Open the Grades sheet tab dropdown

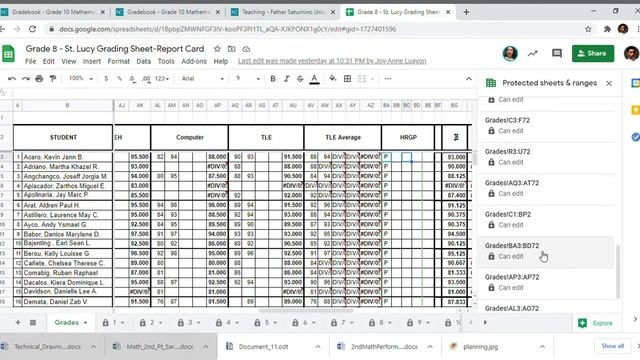click(85, 323)
